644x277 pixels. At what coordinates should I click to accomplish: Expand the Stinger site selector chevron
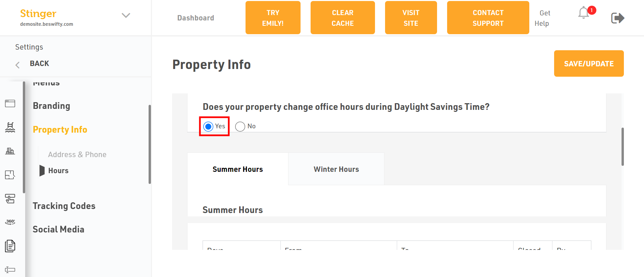click(x=126, y=15)
